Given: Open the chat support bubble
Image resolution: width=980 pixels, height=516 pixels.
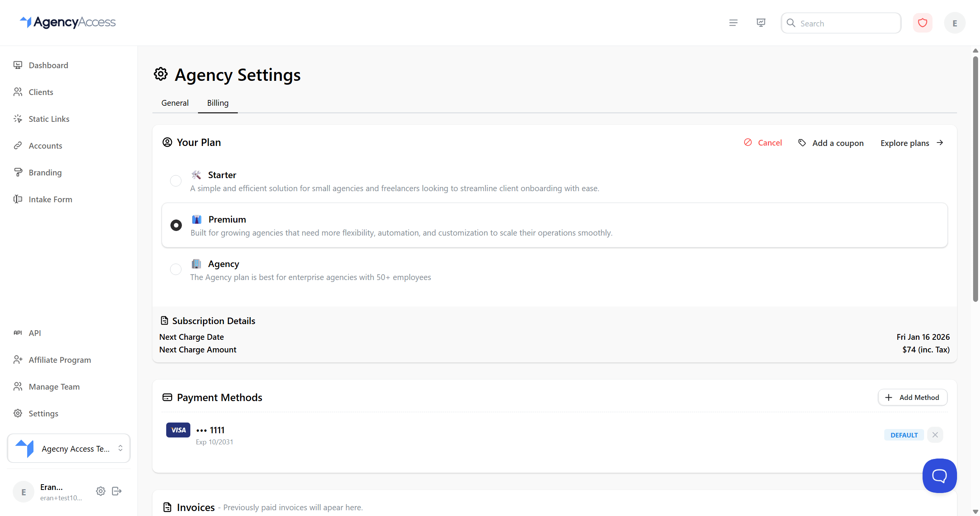Looking at the screenshot, I should pyautogui.click(x=939, y=476).
